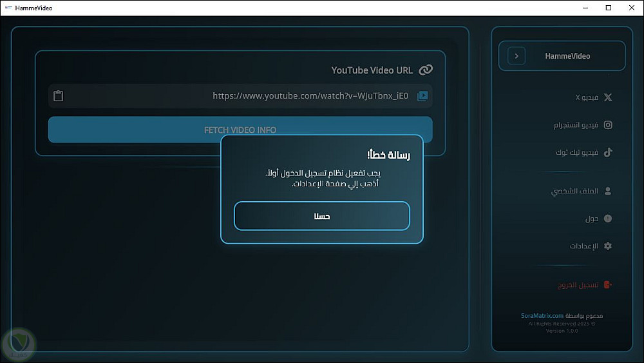644x363 pixels.
Task: Open the فيديو انستجرام menu item
Action: coord(583,125)
